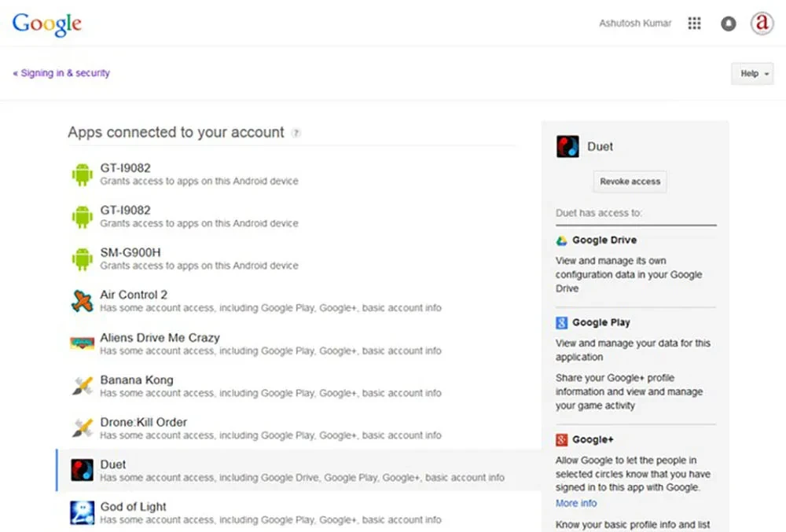Click the Android robot icon beside GT-I9082
Screen dimensions: 786x532
click(x=83, y=174)
